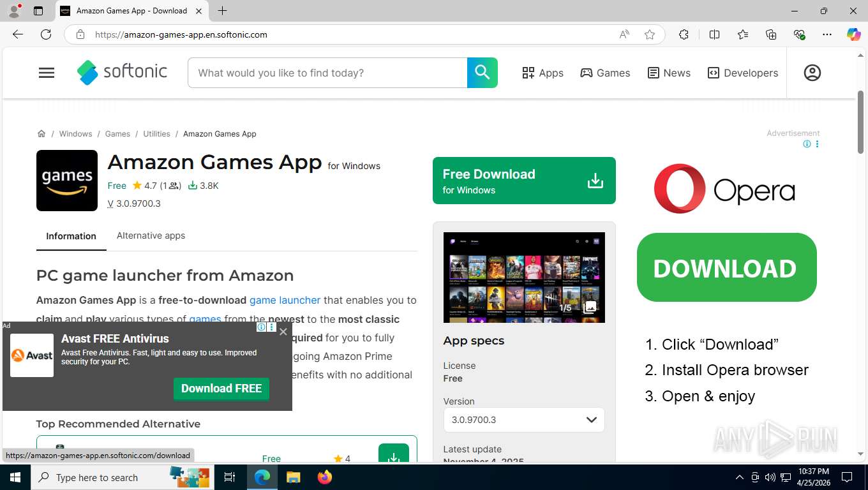
Task: Toggle Split screen icon in Edge toolbar
Action: 714,34
